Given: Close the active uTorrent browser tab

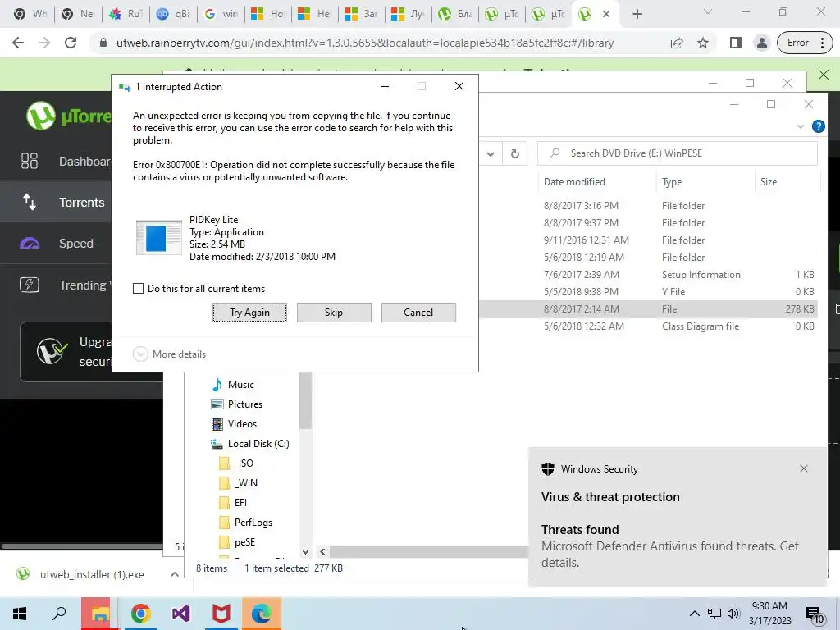Looking at the screenshot, I should coord(606,14).
